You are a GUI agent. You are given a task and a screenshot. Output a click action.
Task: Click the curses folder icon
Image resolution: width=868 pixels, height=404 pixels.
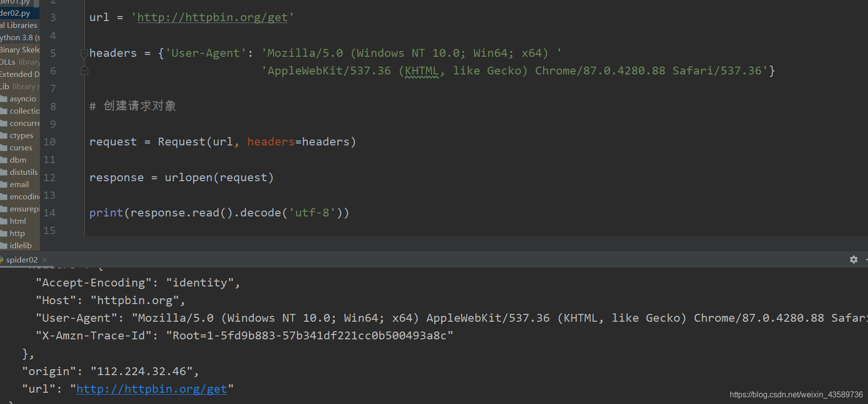(3, 148)
